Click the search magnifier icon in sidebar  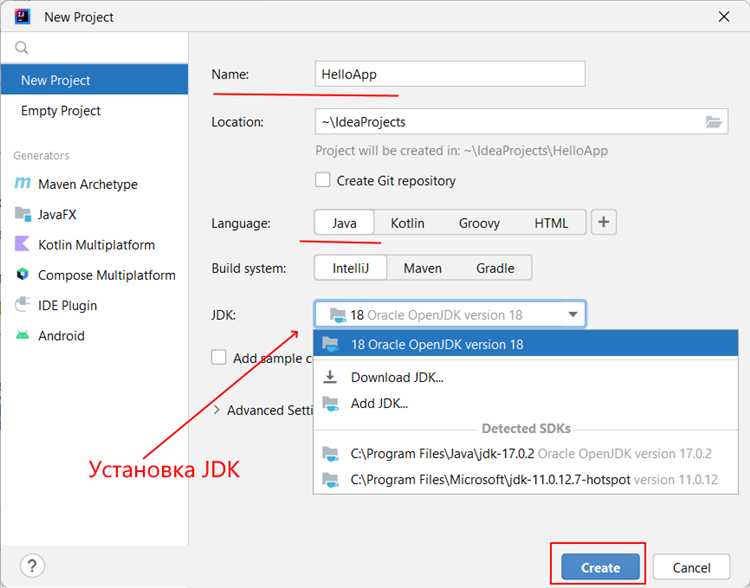[x=22, y=48]
